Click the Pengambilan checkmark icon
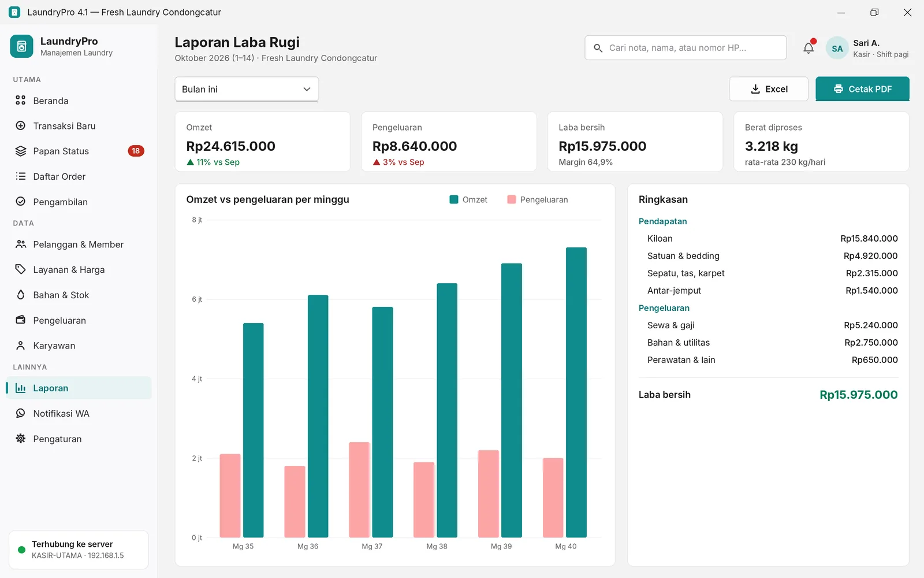Screen dimensions: 924x578 (x=21, y=202)
